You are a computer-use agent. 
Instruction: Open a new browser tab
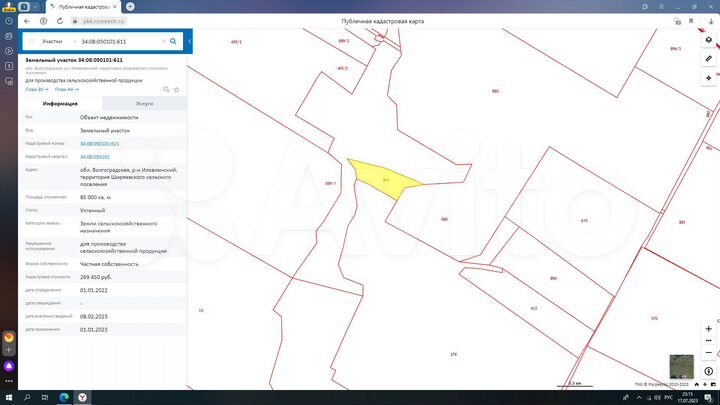tap(131, 6)
